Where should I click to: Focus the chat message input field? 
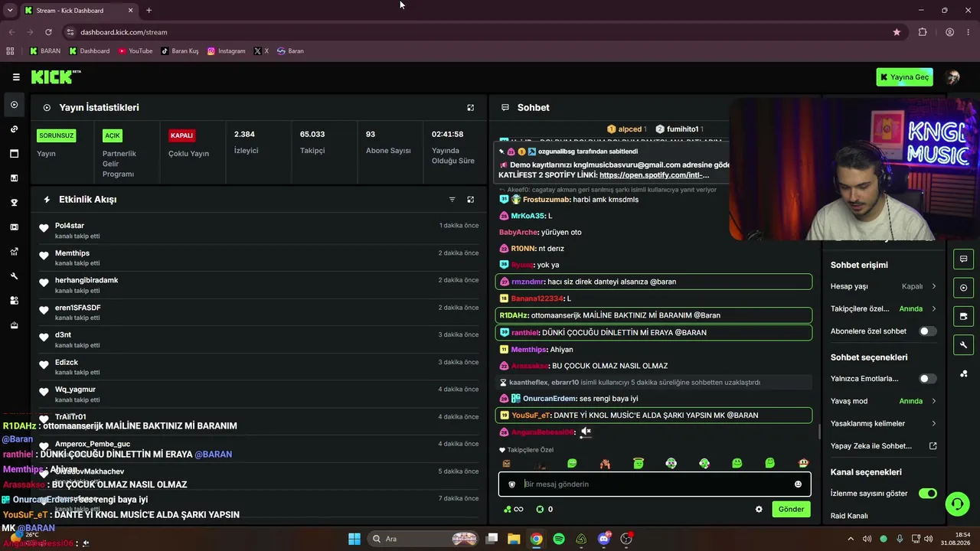[655, 484]
